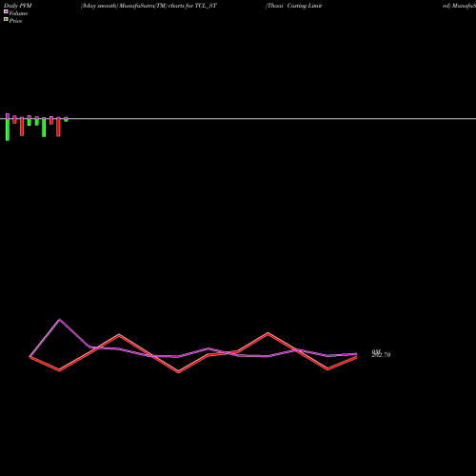Click the "MunafaSutra(TM) charts for TCL_ST" title

click(169, 6)
